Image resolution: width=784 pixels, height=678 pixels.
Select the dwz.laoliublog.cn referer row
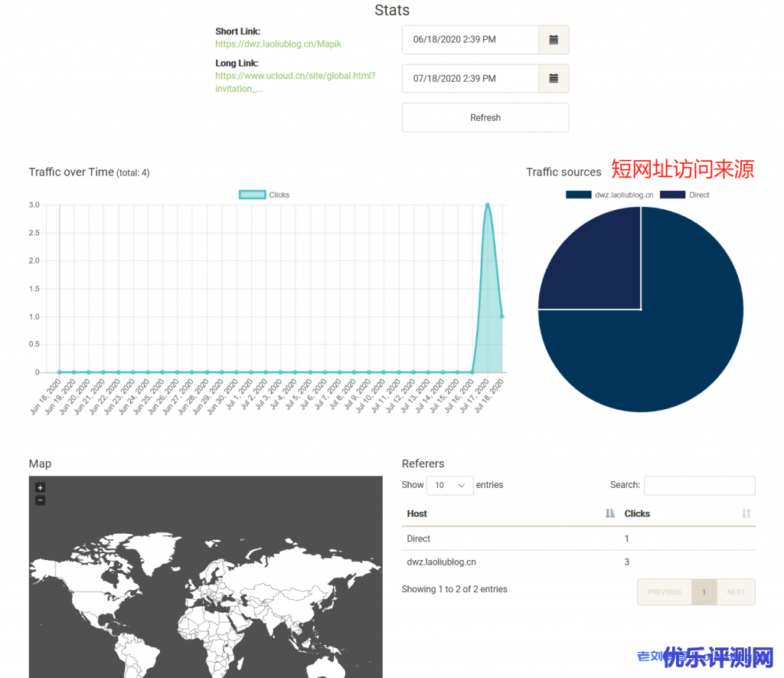tap(579, 562)
